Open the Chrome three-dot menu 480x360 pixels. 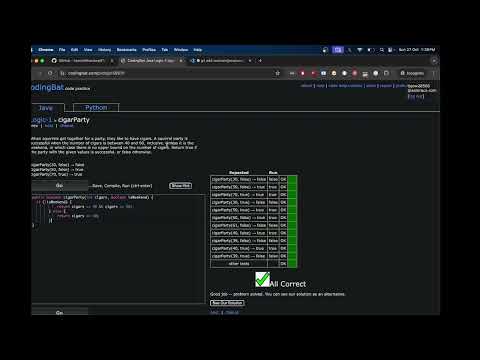point(434,73)
